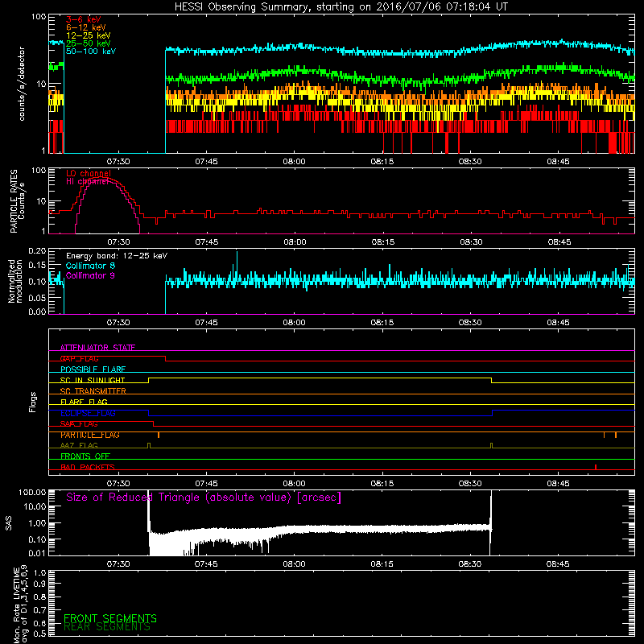Viewport: 644px width, 644px height.
Task: Click the 'SAS' axis label
Action: point(9,522)
